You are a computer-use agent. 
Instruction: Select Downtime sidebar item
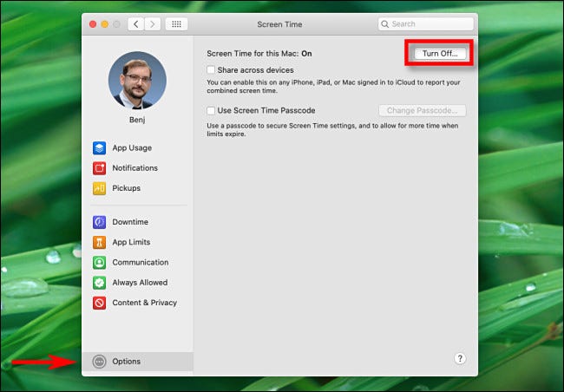pyautogui.click(x=130, y=222)
